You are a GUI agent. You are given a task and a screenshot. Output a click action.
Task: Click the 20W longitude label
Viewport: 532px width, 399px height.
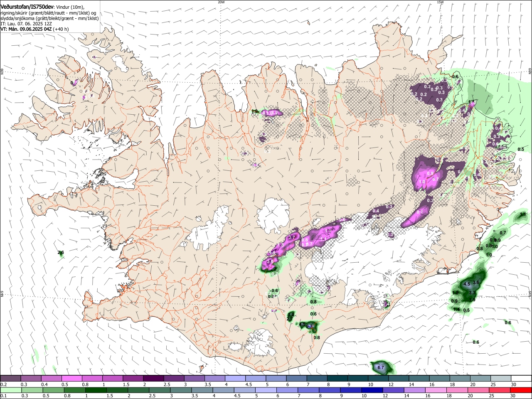point(221,2)
